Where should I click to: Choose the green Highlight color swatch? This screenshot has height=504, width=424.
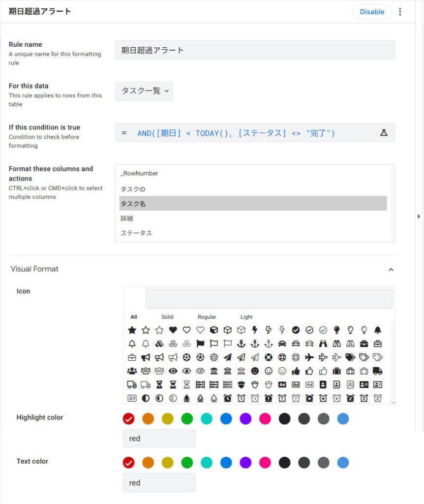pyautogui.click(x=187, y=419)
